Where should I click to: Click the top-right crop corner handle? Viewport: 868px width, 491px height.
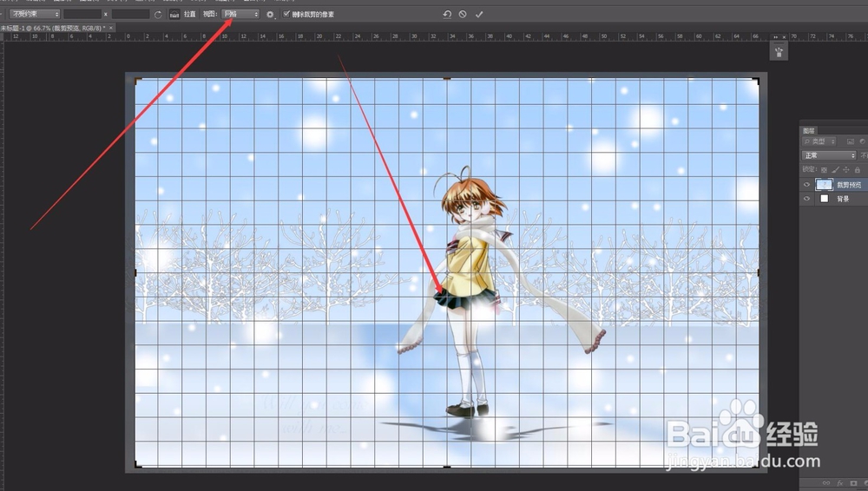[x=757, y=81]
